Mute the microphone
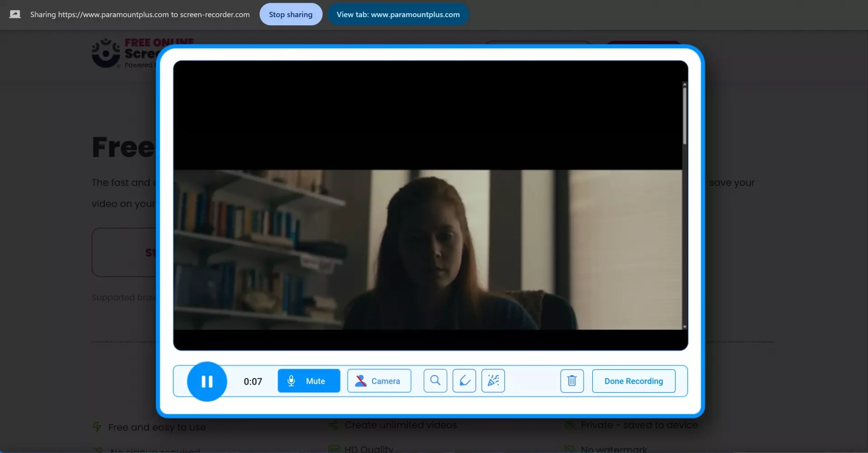Screen dimensions: 868x453 (309, 381)
